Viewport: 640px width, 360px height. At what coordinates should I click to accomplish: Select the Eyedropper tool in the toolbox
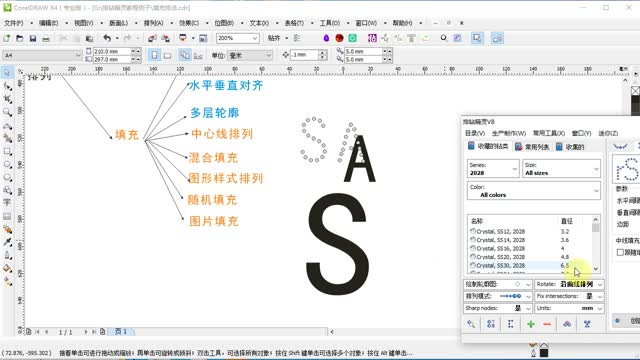coord(7,242)
